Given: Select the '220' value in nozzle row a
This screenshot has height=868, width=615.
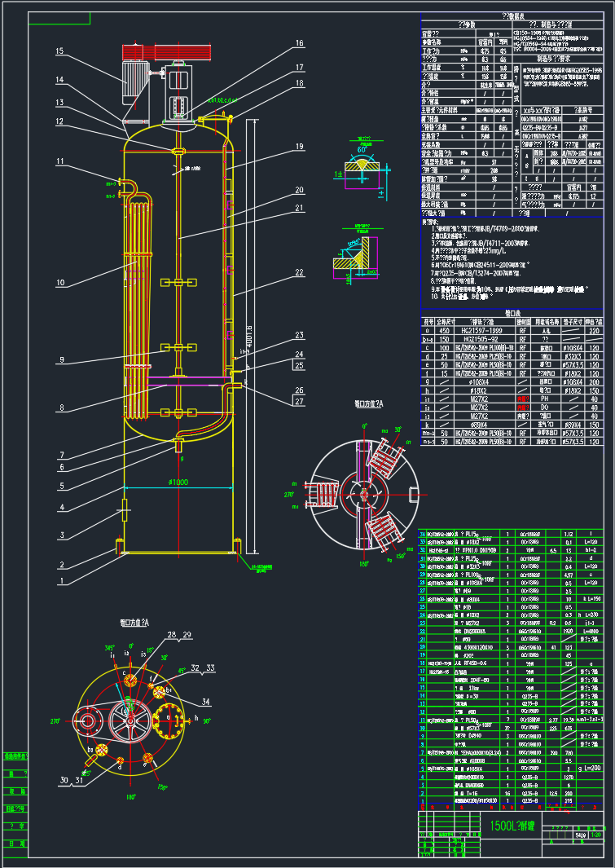Looking at the screenshot, I should coord(595,330).
